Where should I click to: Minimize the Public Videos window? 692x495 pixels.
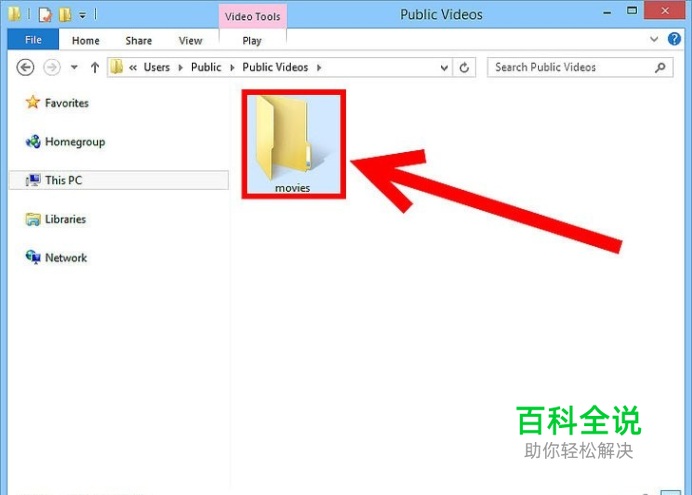point(607,12)
